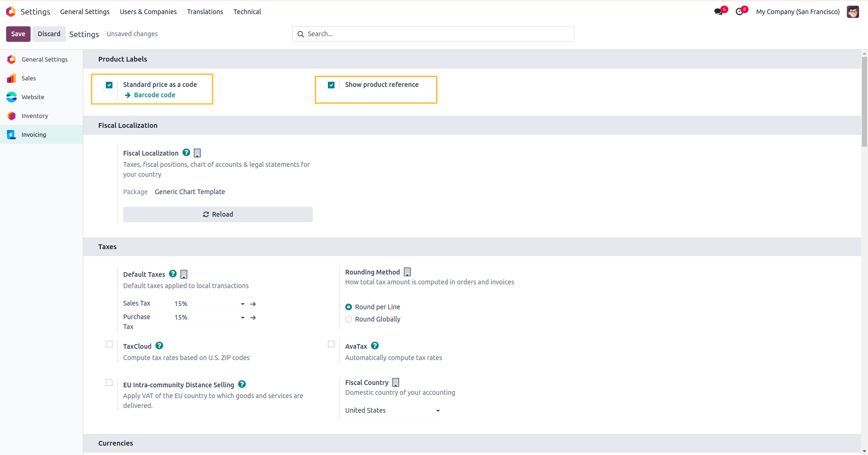Screen dimensions: 868x455
Task: Click EU Intra-community Distance Selling help icon
Action: [242, 384]
